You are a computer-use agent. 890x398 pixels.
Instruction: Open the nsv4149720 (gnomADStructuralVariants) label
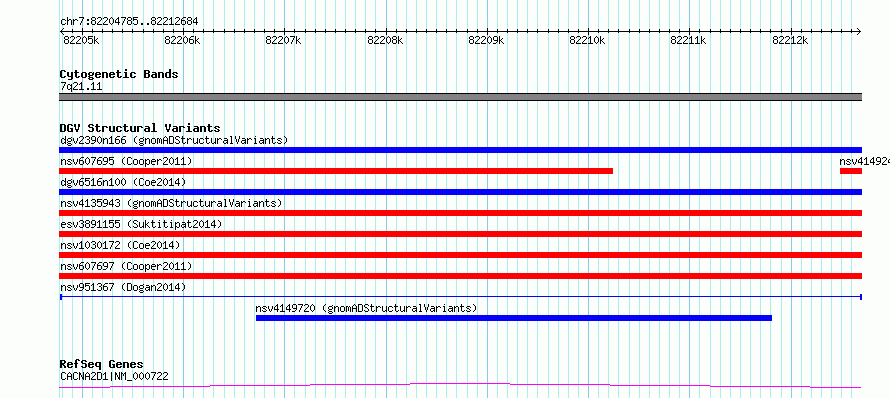point(366,308)
